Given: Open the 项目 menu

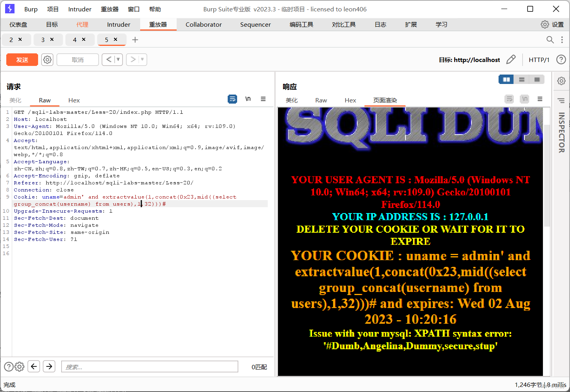Looking at the screenshot, I should click(x=53, y=9).
